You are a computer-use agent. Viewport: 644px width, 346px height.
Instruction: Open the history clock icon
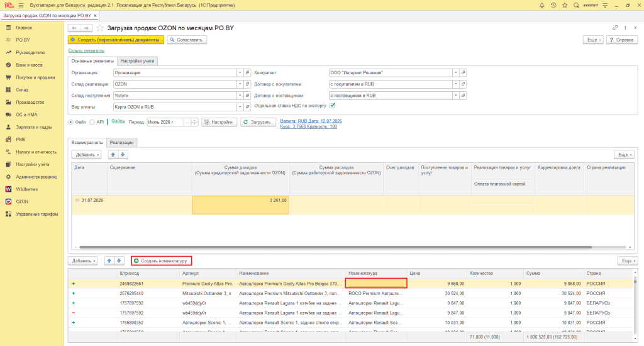pyautogui.click(x=553, y=5)
